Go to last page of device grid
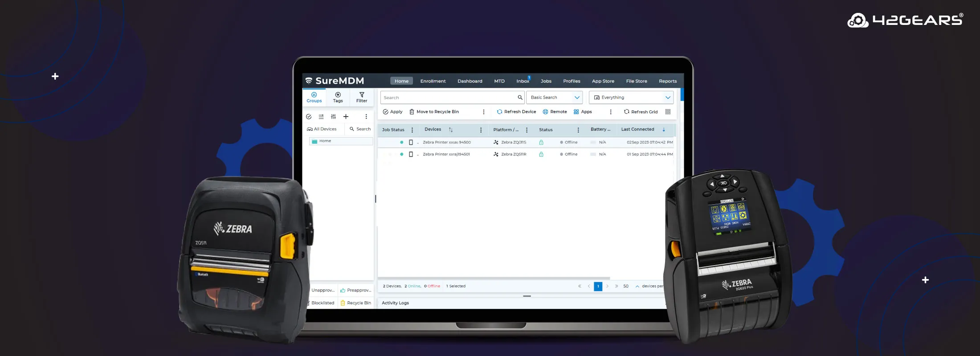The image size is (980, 356). point(617,286)
